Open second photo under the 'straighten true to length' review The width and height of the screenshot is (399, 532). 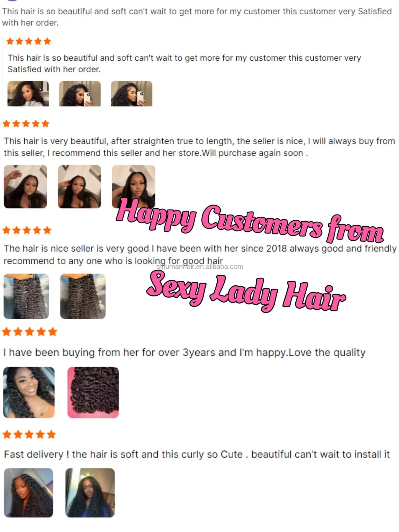[80, 187]
